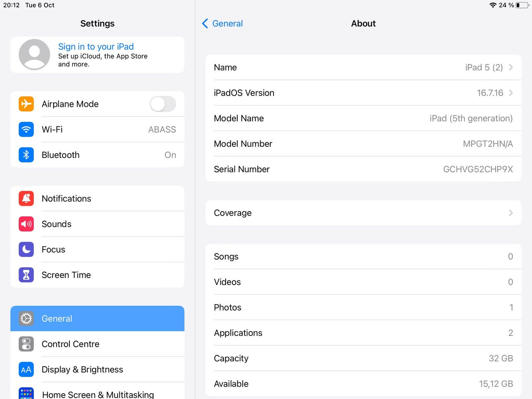Tap the blue Wi-Fi icon
The image size is (532, 399).
[x=26, y=129]
